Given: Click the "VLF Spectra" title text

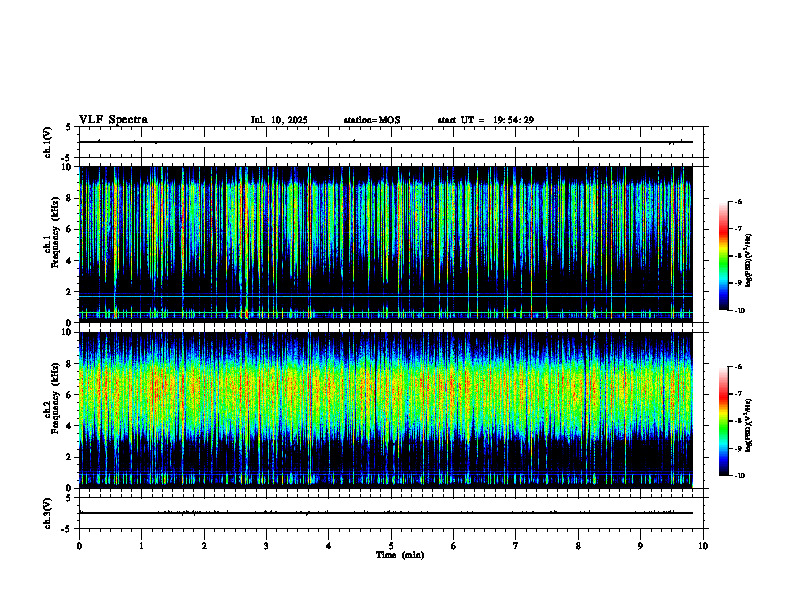Looking at the screenshot, I should point(113,120).
